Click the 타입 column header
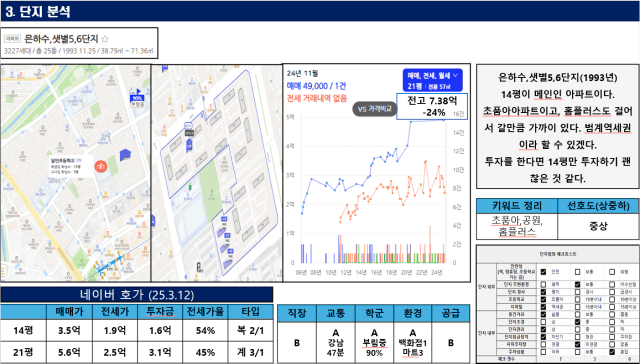The width and height of the screenshot is (640, 364). click(x=251, y=312)
